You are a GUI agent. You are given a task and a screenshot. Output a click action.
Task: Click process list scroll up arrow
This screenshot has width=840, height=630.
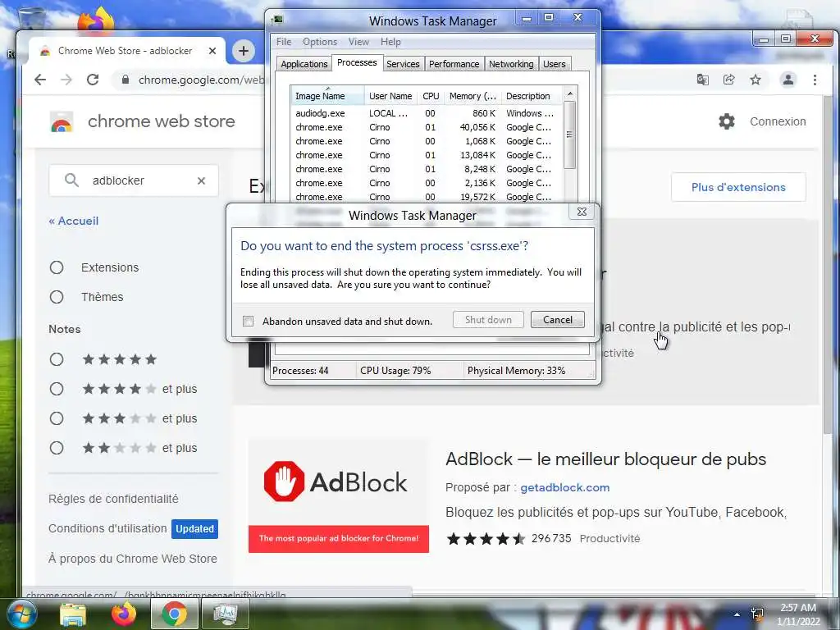(x=570, y=94)
